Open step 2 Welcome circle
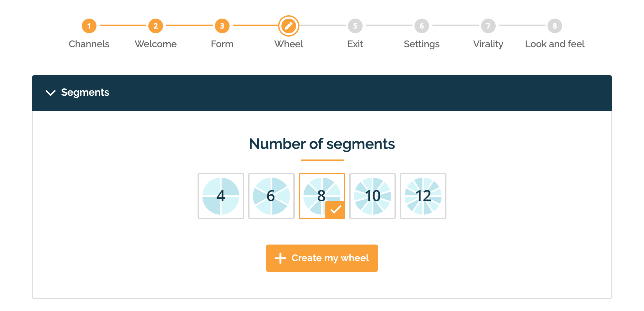The height and width of the screenshot is (311, 644). pyautogui.click(x=156, y=26)
